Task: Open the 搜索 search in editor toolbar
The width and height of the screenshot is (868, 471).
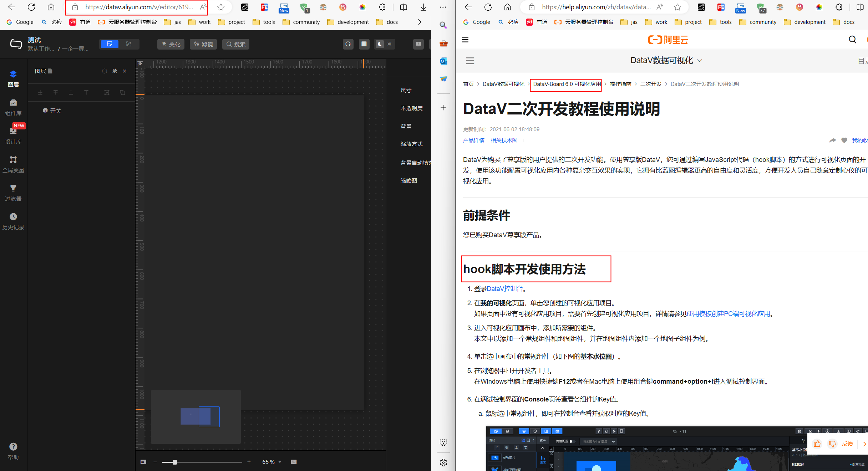Action: coord(236,44)
